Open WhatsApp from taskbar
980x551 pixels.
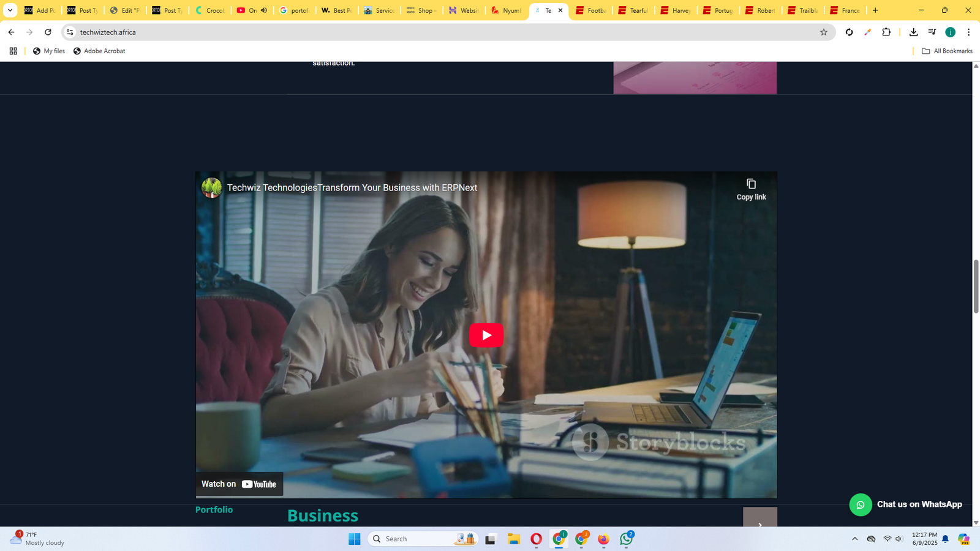(627, 539)
